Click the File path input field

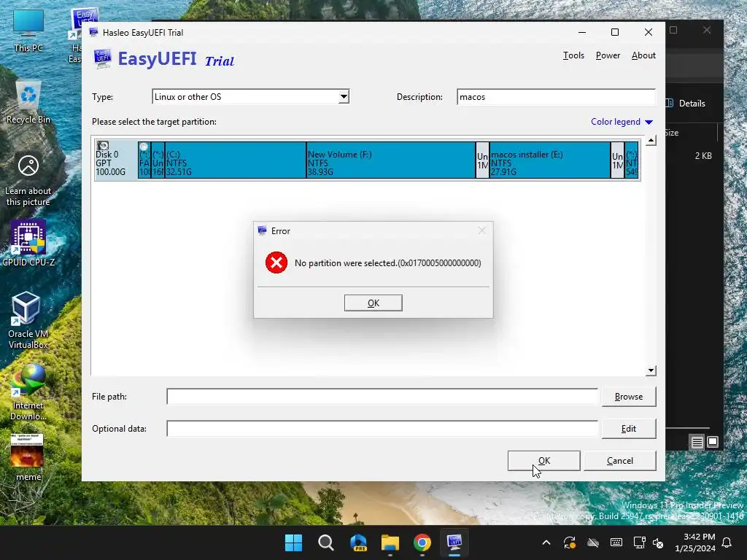coord(382,396)
